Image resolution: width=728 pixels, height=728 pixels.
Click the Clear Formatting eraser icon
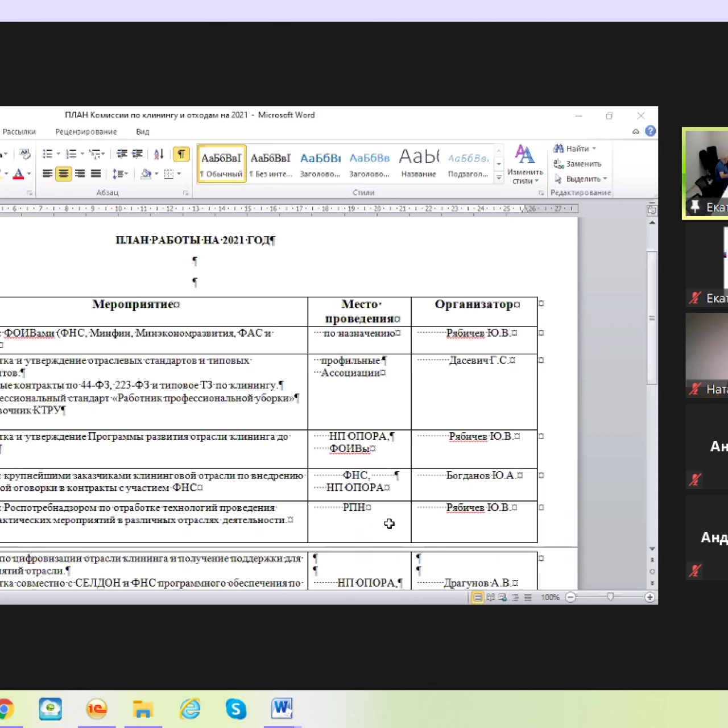(24, 154)
